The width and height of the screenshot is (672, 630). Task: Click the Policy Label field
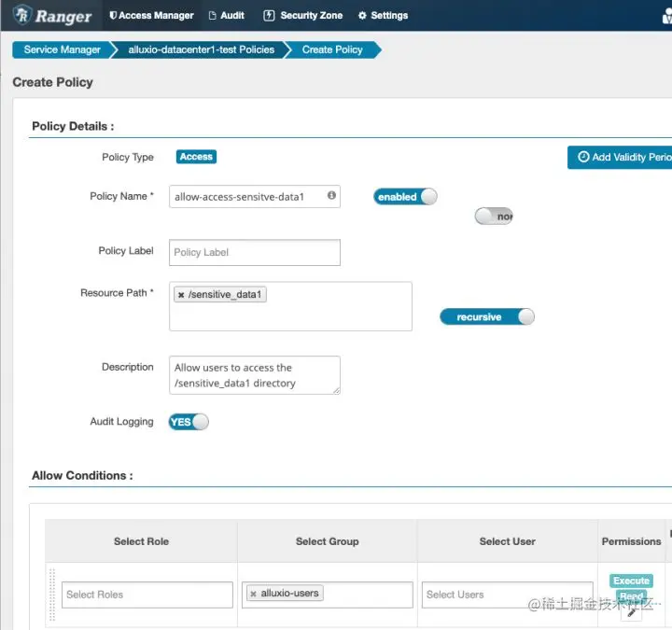click(x=255, y=252)
